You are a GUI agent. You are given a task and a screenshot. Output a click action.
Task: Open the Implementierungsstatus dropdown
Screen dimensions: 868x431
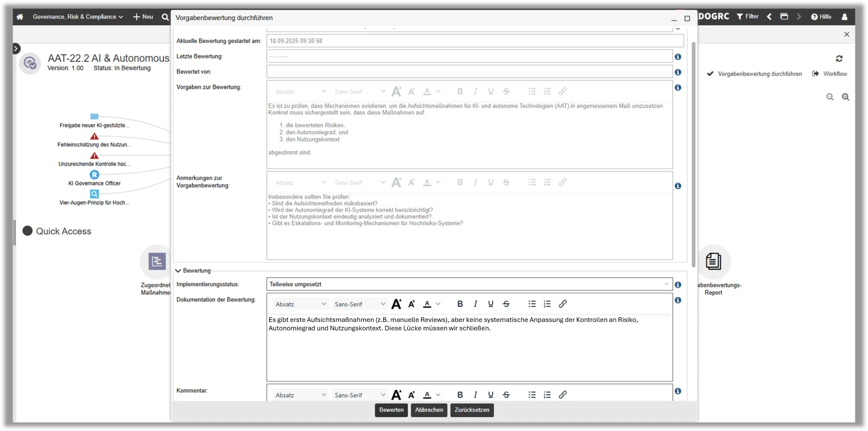pyautogui.click(x=469, y=284)
